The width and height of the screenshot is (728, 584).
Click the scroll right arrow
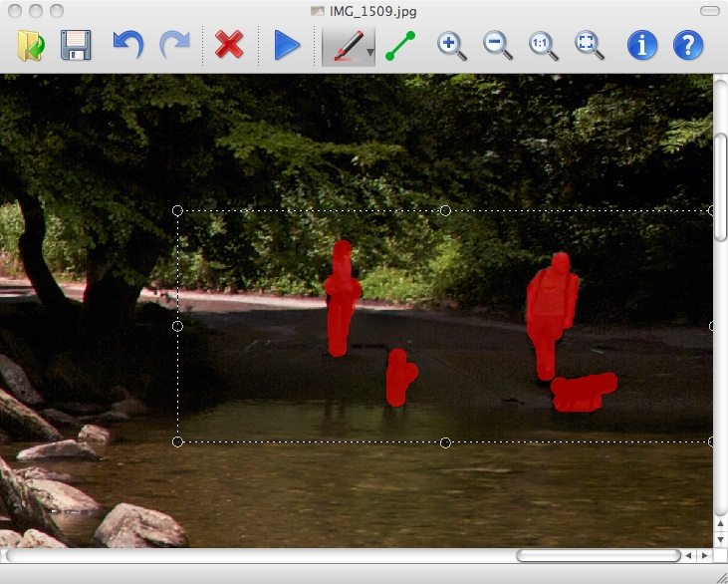[x=705, y=555]
